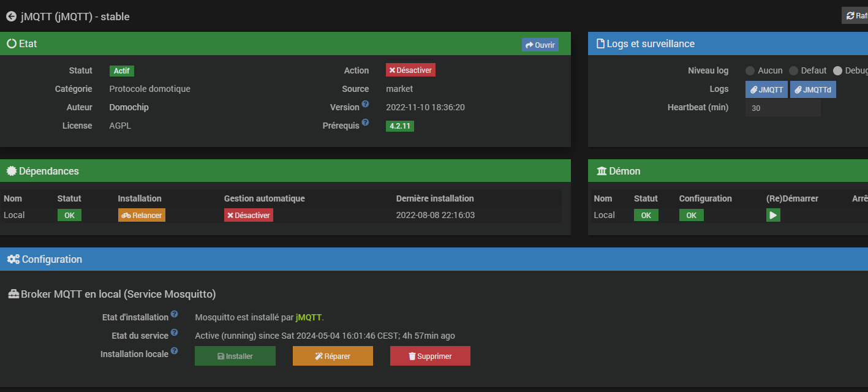Select the Defaut log level radio

coord(793,70)
